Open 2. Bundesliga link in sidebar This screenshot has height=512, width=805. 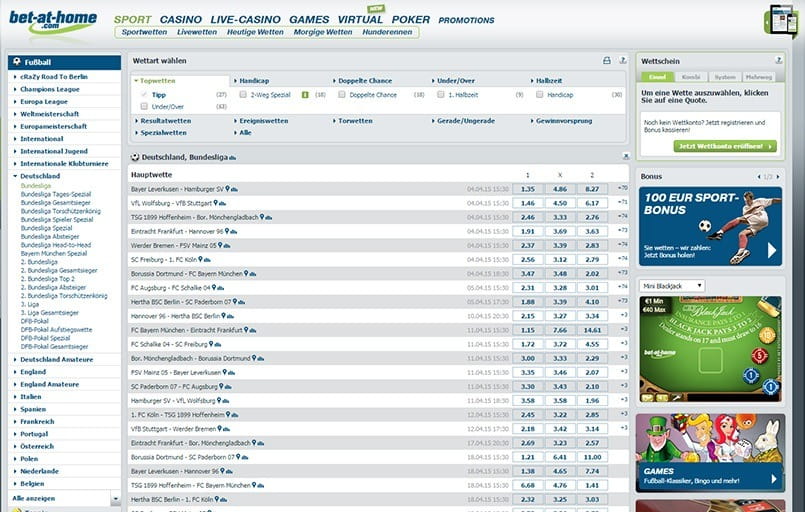coord(39,262)
